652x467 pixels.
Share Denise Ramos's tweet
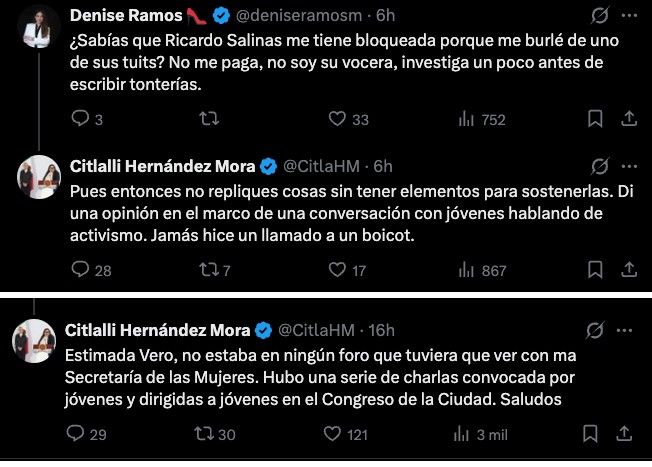[629, 119]
